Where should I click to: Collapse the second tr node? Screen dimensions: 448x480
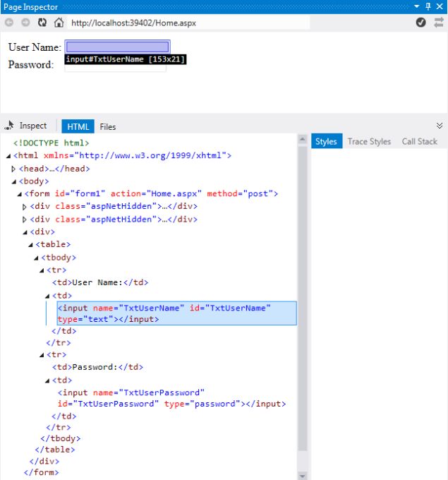coord(42,355)
